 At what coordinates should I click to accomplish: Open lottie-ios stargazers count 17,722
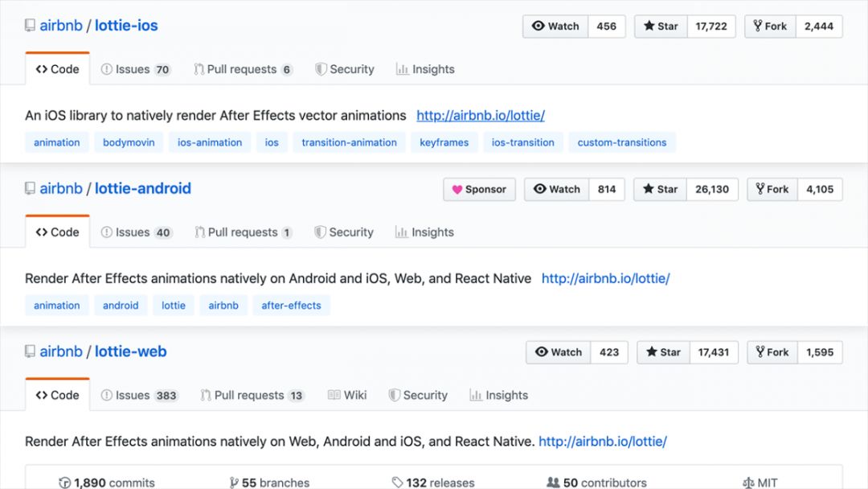pyautogui.click(x=711, y=26)
